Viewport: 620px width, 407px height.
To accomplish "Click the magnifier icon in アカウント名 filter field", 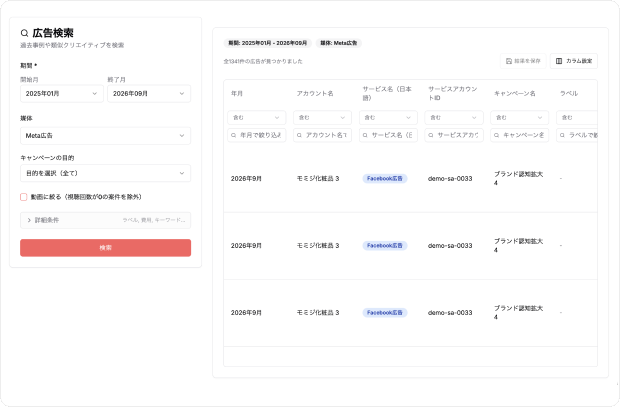I will pyautogui.click(x=299, y=135).
